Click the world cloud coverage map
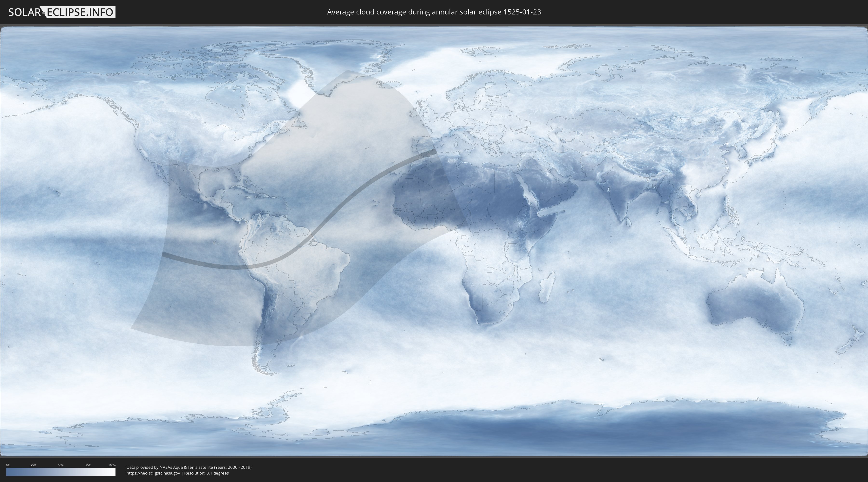Screen dimensions: 868x482 pos(434,241)
